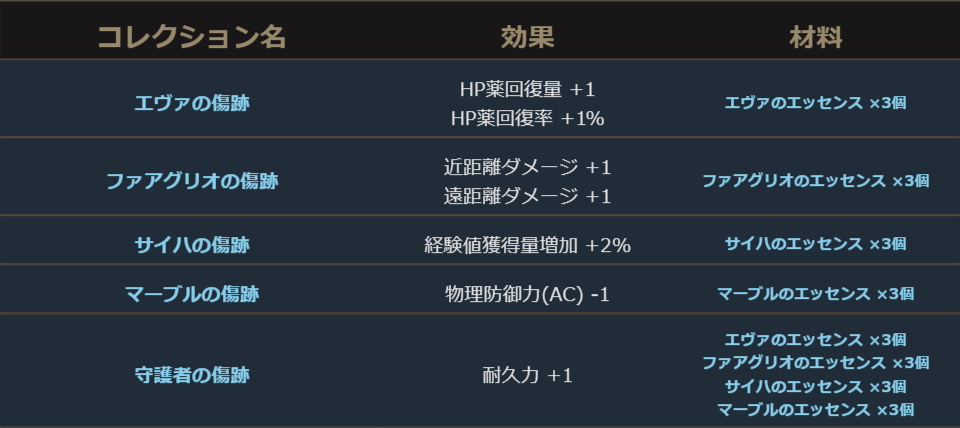Click the 材料 column header
This screenshot has height=428, width=960.
(815, 38)
